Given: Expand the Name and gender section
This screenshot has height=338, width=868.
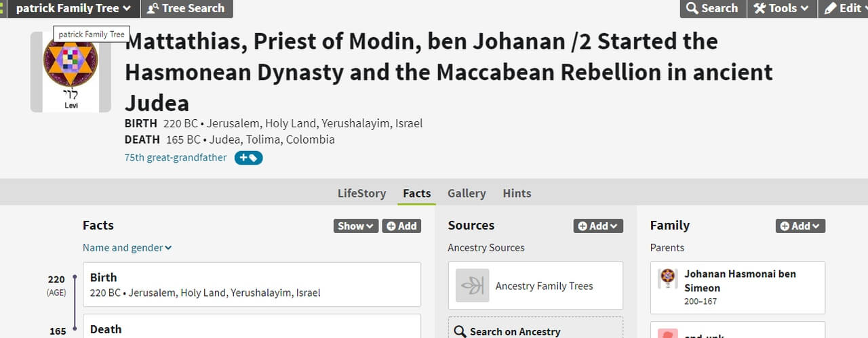Looking at the screenshot, I should [127, 248].
